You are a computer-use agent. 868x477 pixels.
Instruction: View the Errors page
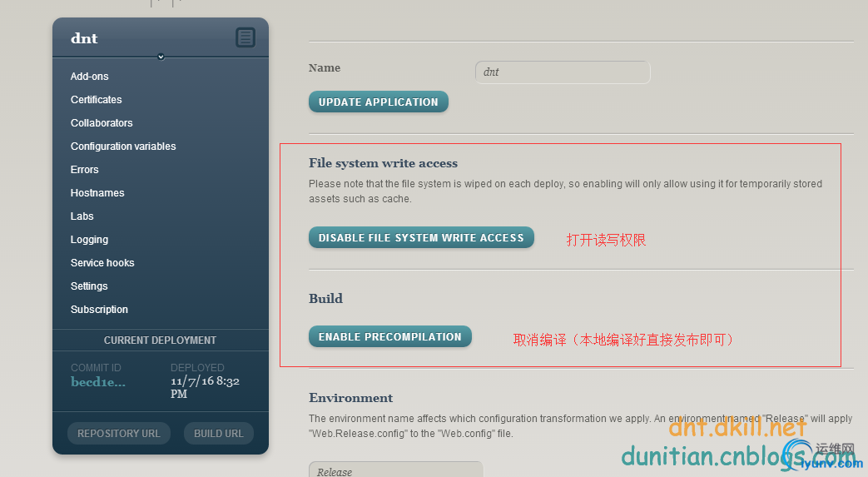click(85, 170)
